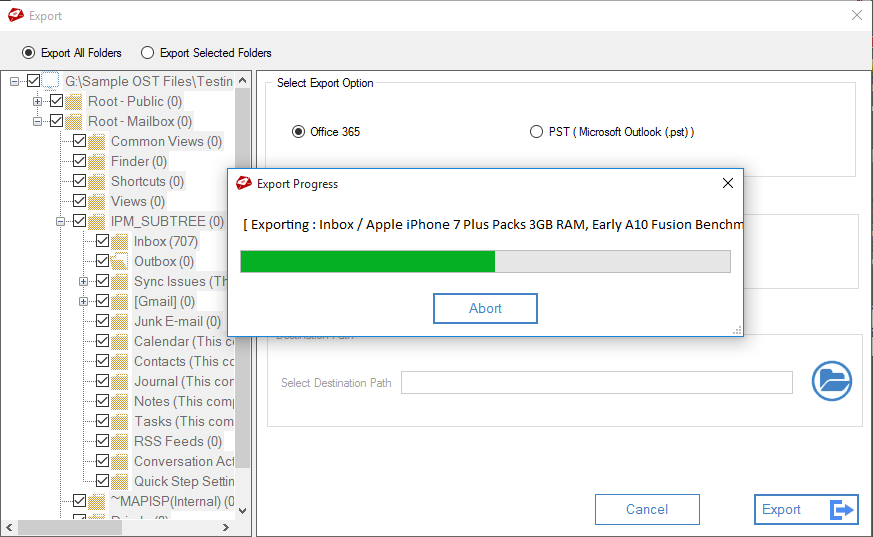Uncheck the Common Views checkbox

pyautogui.click(x=80, y=141)
